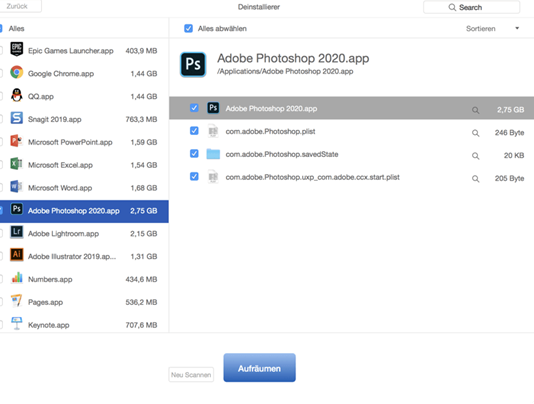Click the 205 Byte size value

(x=509, y=178)
